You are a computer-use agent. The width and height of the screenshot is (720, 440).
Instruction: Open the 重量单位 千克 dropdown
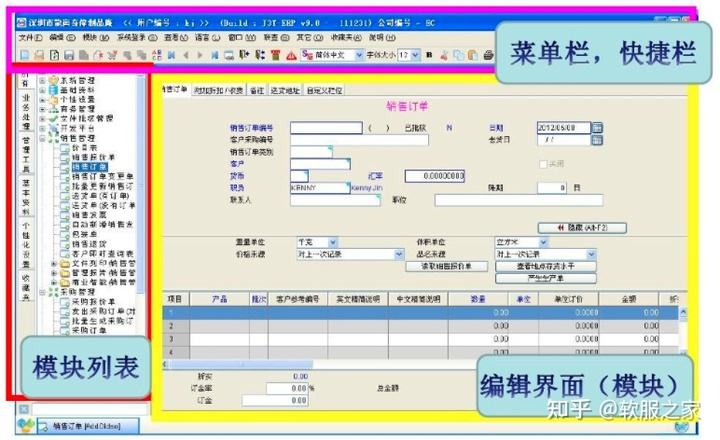coord(333,242)
